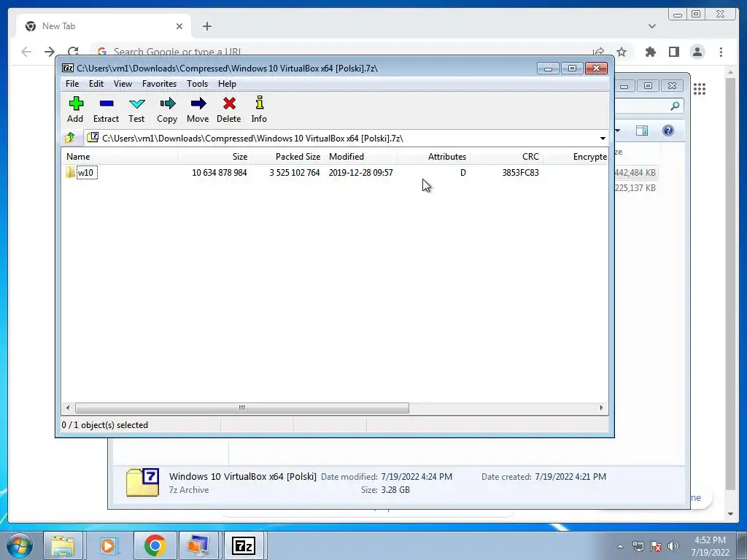Click the Action Center flag tray icon
Image resolution: width=747 pixels, height=560 pixels.
[x=656, y=546]
